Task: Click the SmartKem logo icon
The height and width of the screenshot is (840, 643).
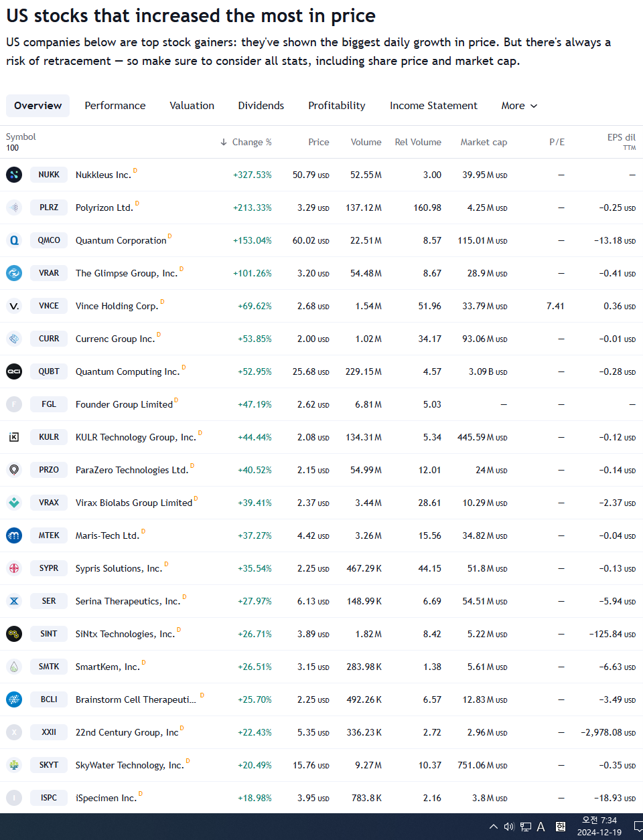Action: click(14, 667)
